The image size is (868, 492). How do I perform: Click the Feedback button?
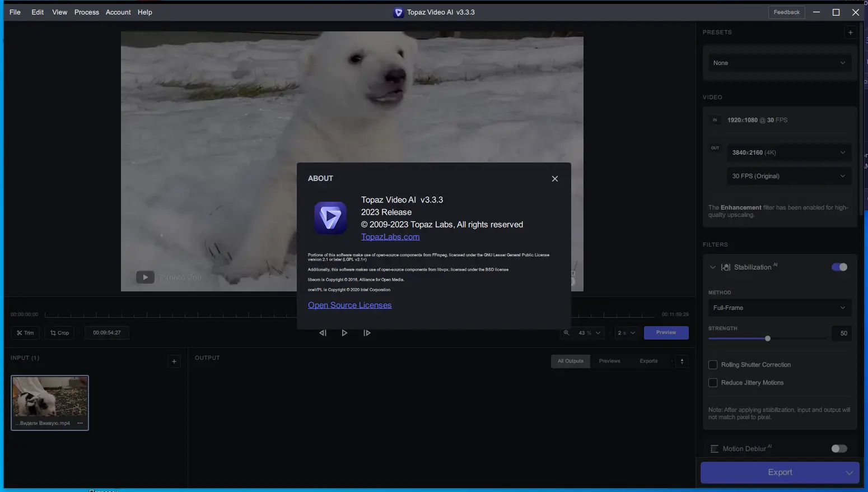[787, 12]
